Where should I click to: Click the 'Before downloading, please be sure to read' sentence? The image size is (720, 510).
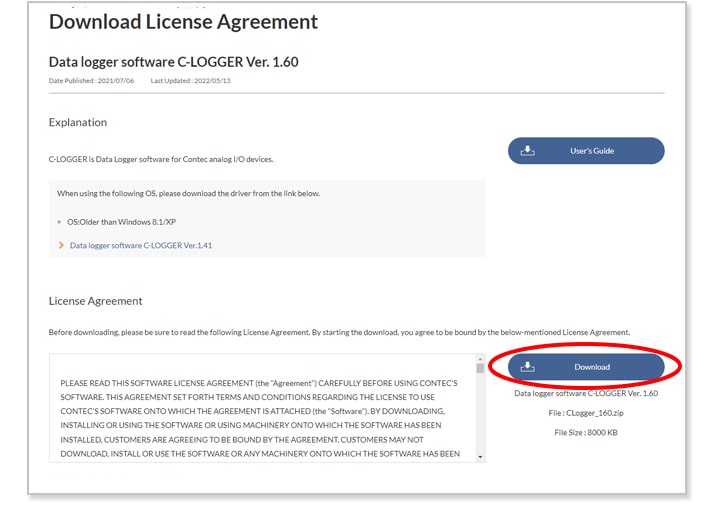339,332
